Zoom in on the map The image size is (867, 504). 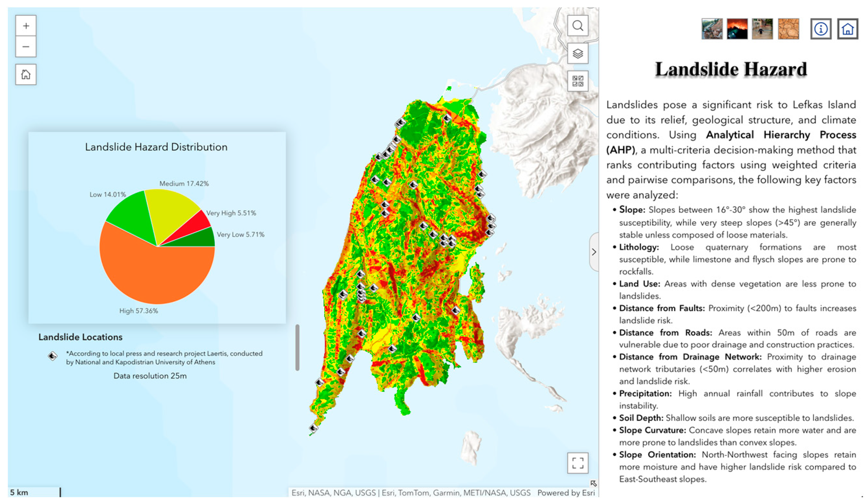(26, 26)
